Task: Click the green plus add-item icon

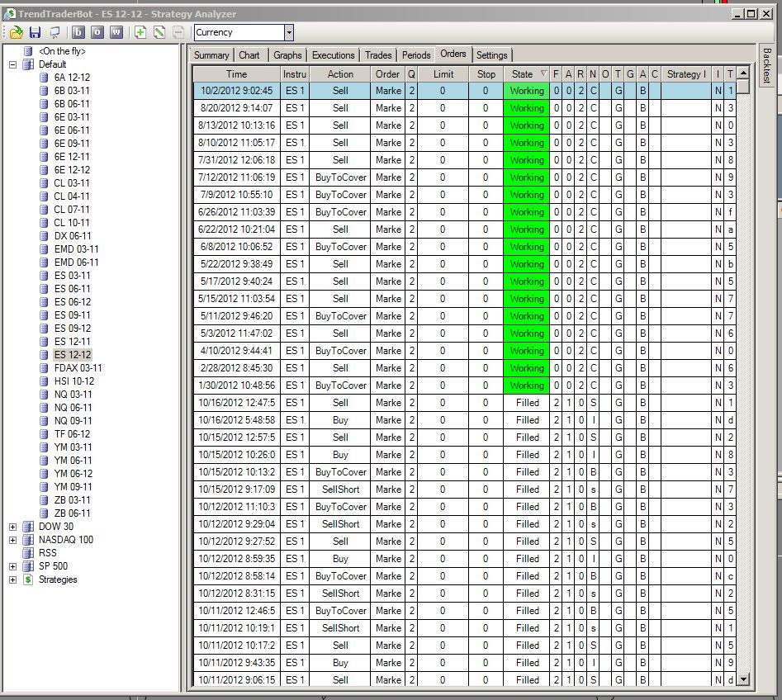Action: coord(140,32)
